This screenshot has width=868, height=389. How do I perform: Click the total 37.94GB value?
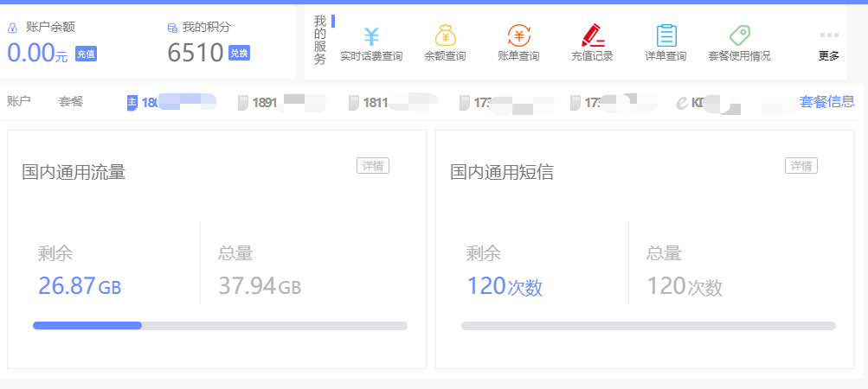pos(260,287)
